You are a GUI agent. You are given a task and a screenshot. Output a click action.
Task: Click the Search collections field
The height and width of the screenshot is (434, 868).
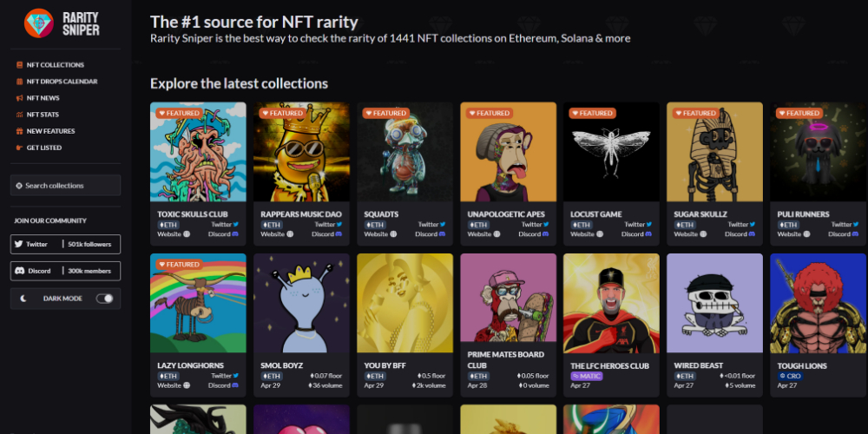click(65, 186)
